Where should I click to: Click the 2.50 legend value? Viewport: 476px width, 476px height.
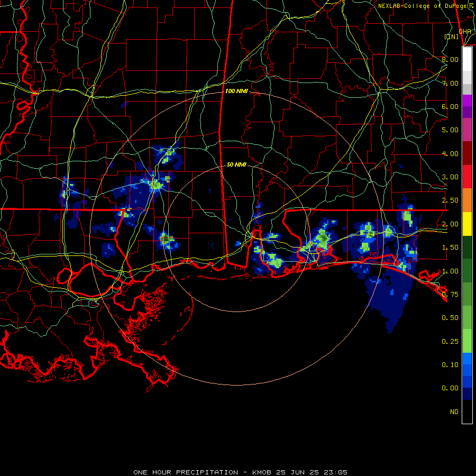[x=450, y=200]
